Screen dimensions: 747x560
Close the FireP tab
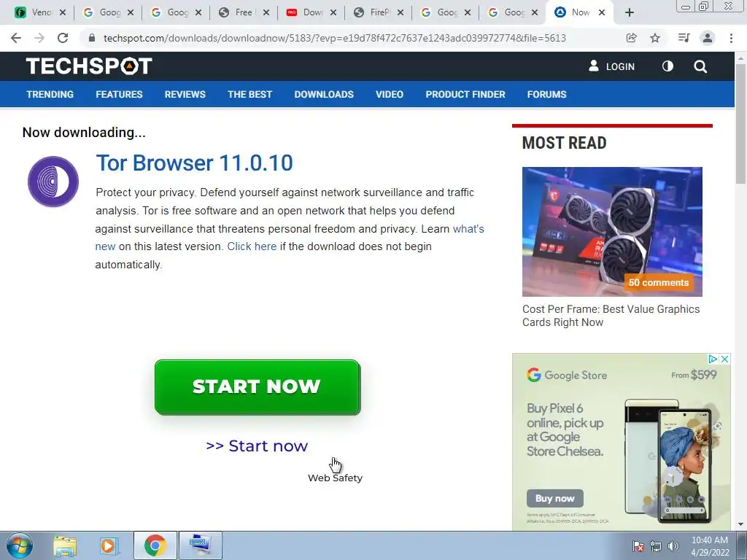400,12
